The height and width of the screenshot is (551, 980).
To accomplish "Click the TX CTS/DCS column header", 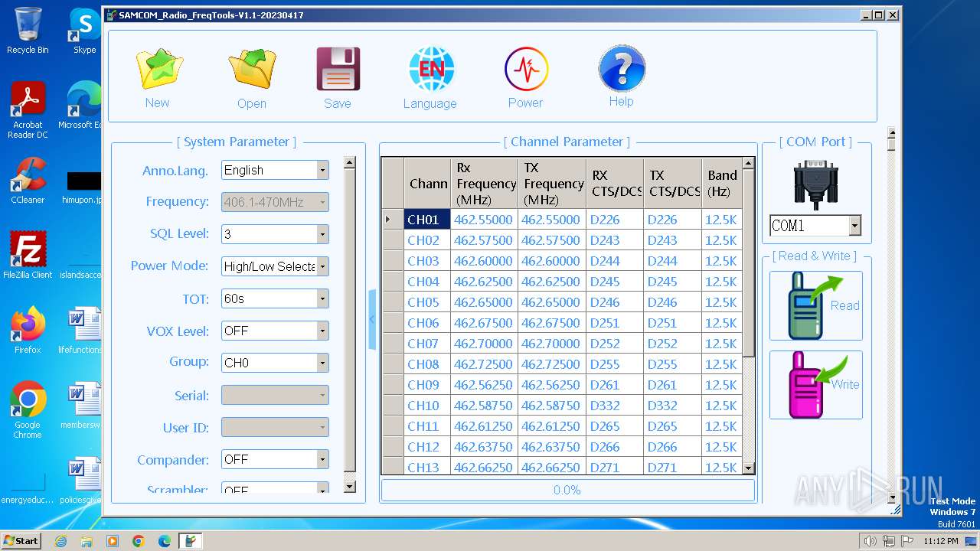I will tap(672, 184).
